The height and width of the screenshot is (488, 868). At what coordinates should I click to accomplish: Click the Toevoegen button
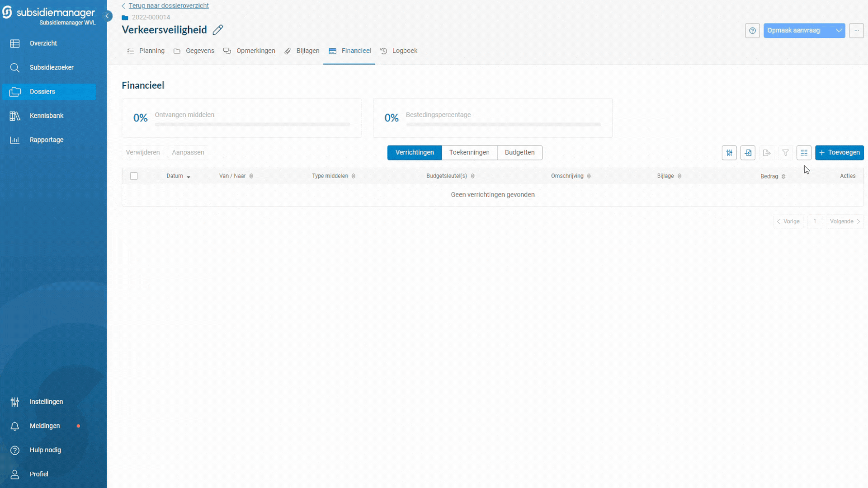[839, 153]
